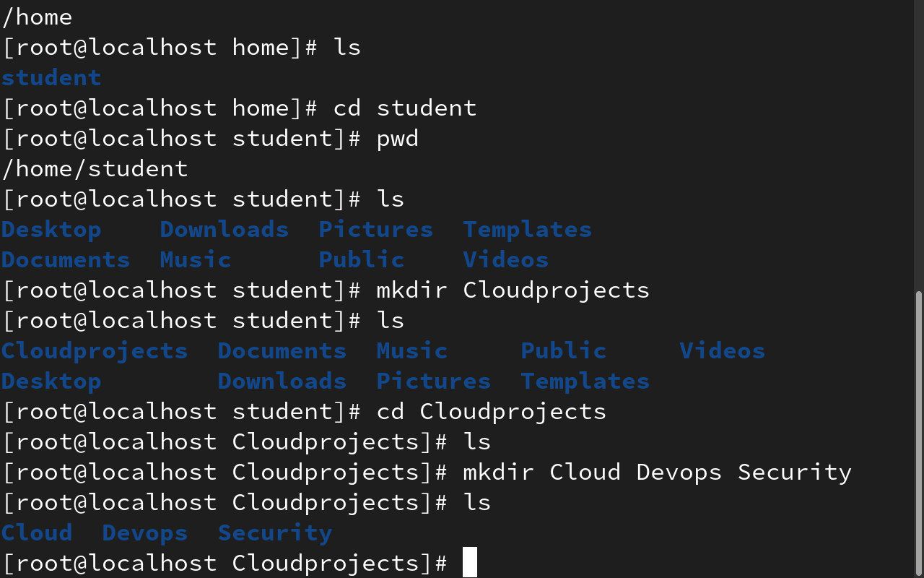Viewport: 924px width, 578px height.
Task: Click the Cloud directory name on the last listing
Action: click(37, 533)
